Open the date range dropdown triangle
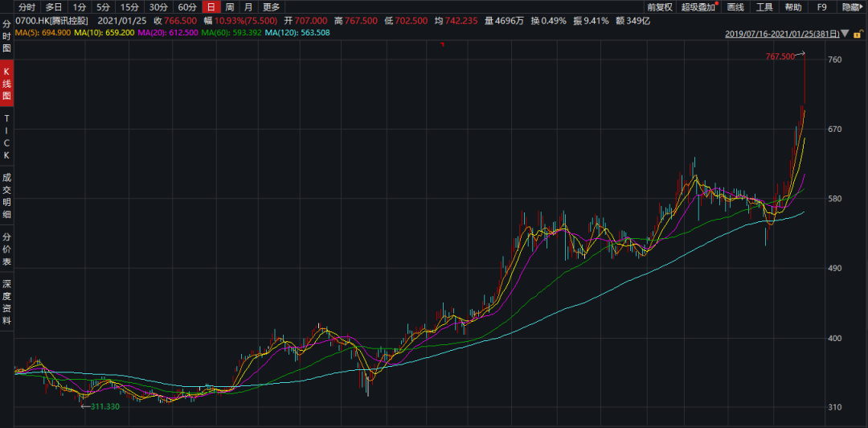This screenshot has height=428, width=868. tap(845, 34)
